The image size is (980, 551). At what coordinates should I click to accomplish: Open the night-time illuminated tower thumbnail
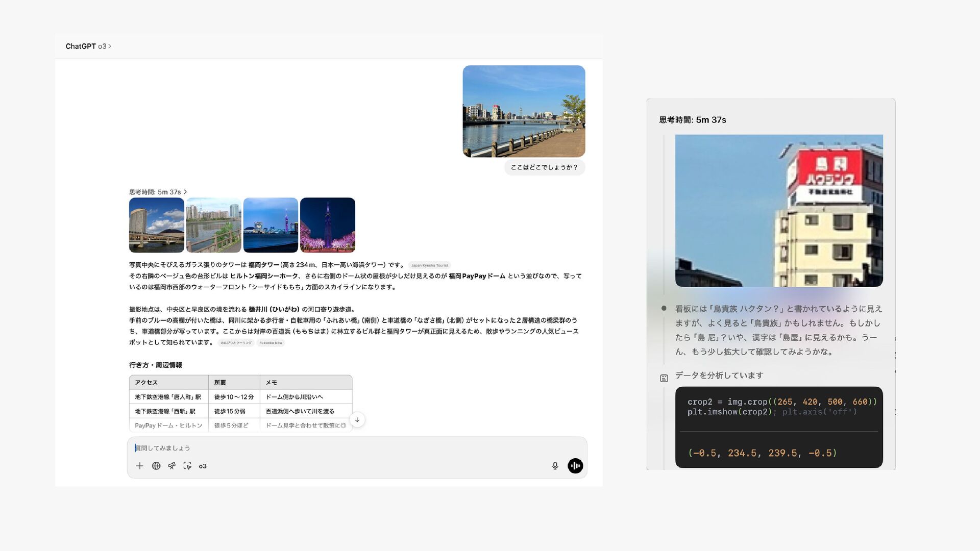pos(271,225)
